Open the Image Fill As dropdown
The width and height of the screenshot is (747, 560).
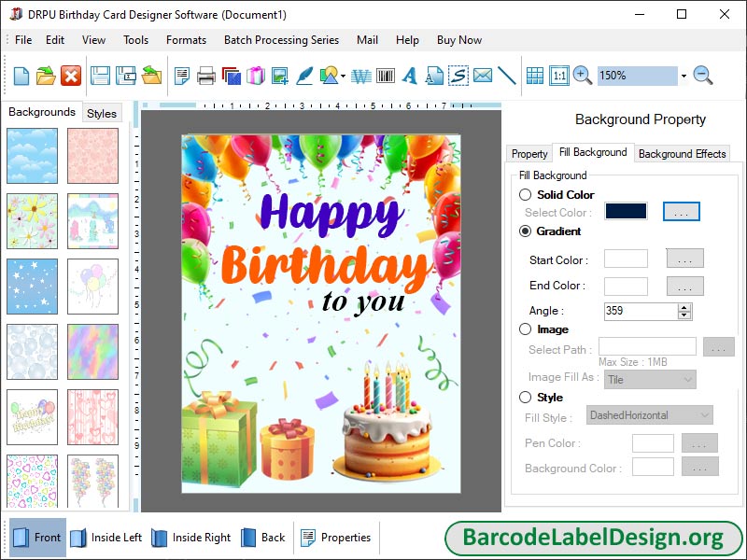coord(650,379)
